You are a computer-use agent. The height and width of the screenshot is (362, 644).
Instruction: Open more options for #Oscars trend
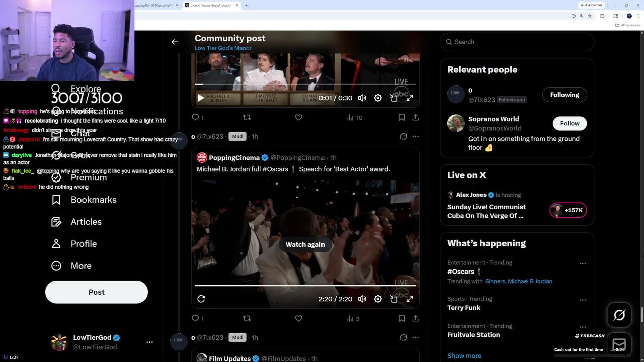[583, 264]
